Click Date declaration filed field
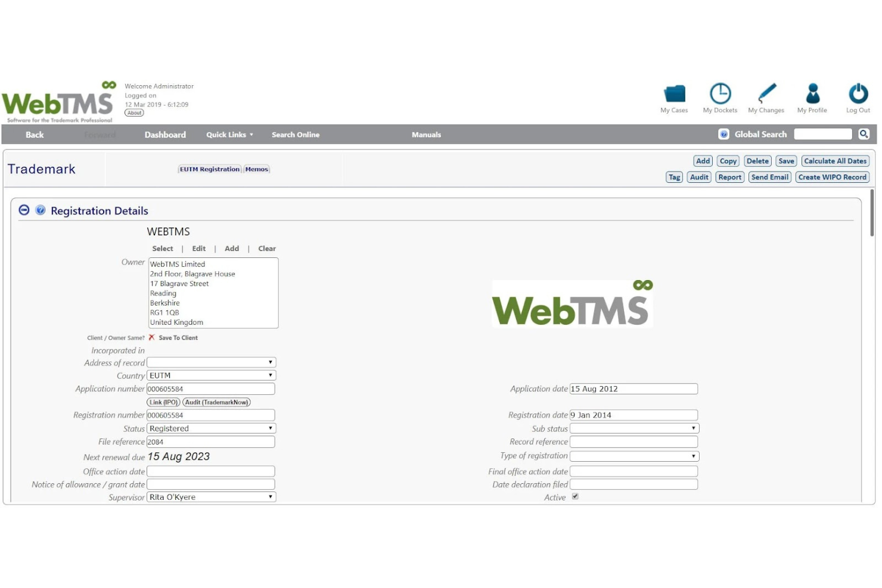 tap(633, 484)
